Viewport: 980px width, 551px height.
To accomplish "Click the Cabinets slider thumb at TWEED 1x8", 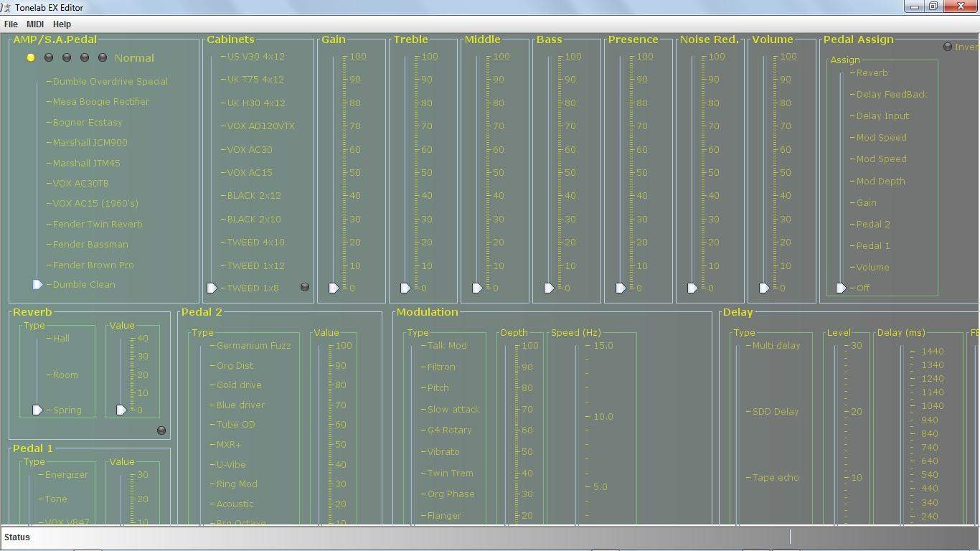I will (212, 288).
